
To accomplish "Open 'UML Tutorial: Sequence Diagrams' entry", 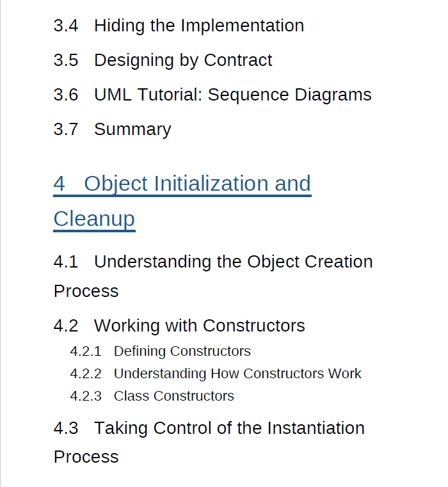I will point(232,95).
